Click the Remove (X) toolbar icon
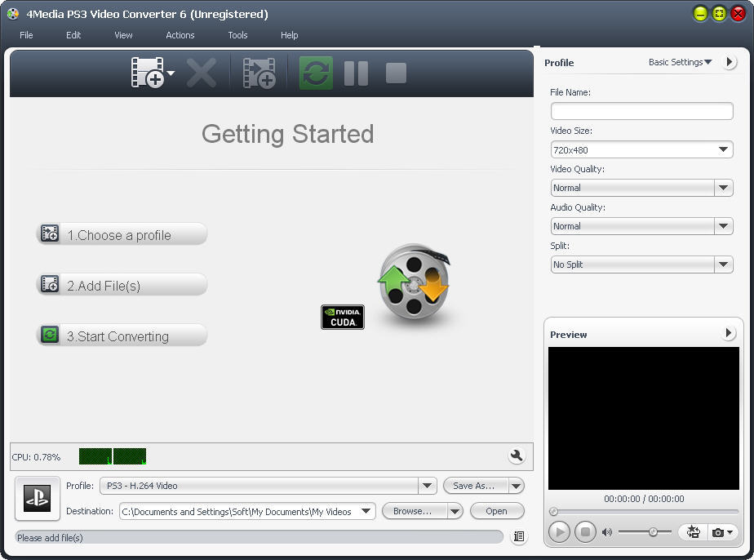Screen dimensions: 754x560 click(x=201, y=73)
